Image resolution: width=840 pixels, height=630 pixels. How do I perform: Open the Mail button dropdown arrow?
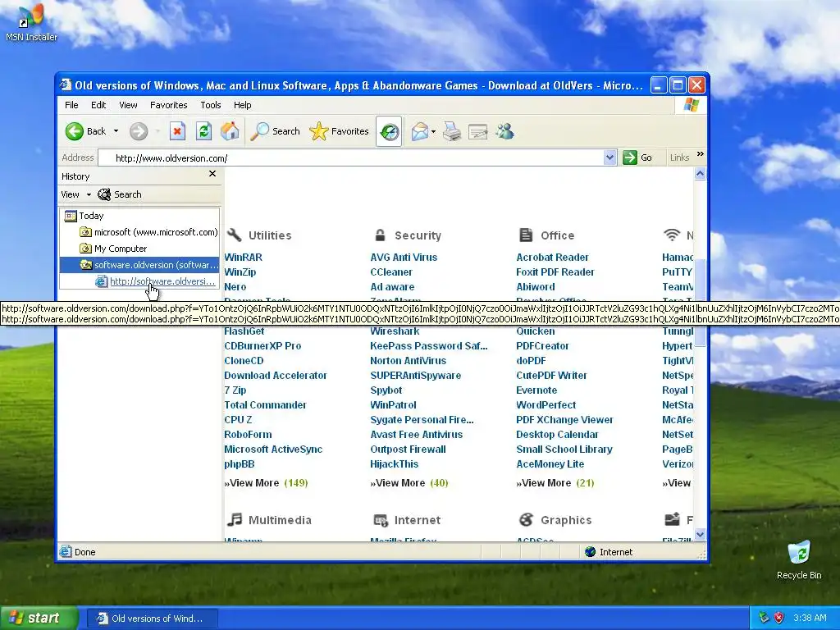(433, 131)
